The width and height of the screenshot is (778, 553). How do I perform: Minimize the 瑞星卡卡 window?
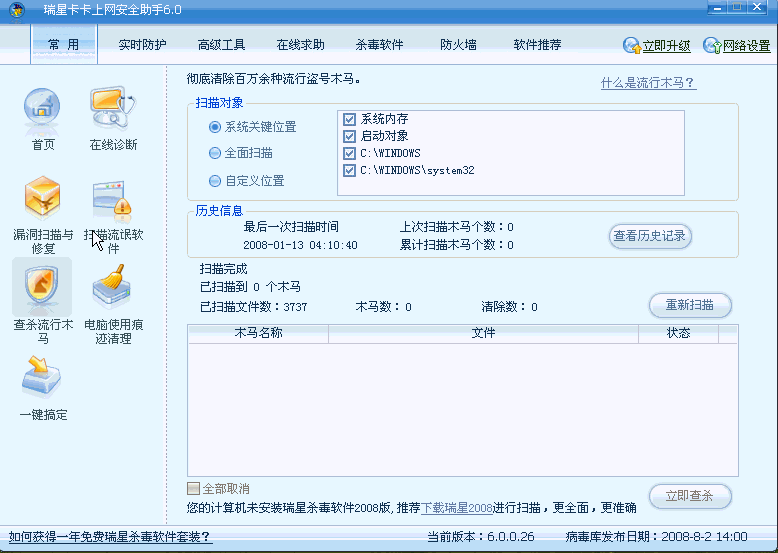click(x=717, y=7)
